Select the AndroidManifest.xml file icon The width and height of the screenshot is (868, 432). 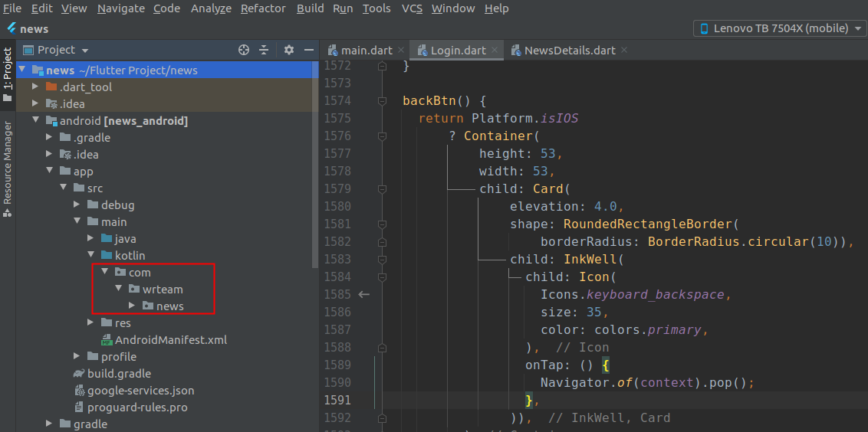(107, 340)
